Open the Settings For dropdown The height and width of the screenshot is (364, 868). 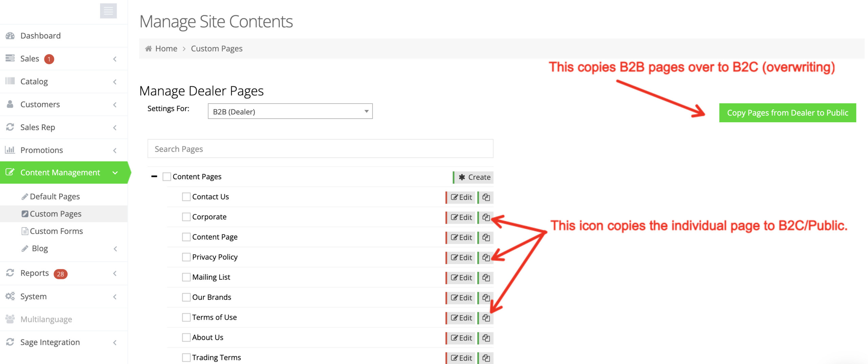[x=290, y=111]
